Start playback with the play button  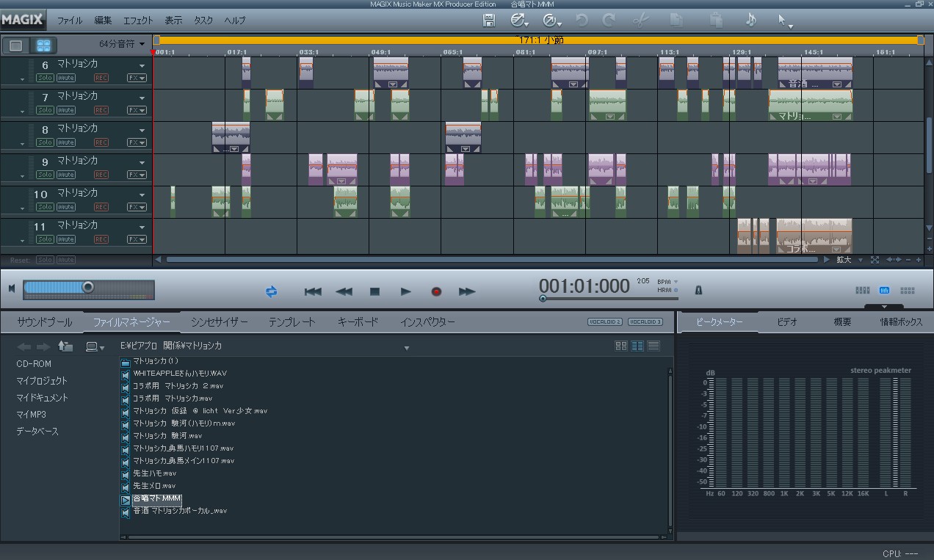coord(405,291)
